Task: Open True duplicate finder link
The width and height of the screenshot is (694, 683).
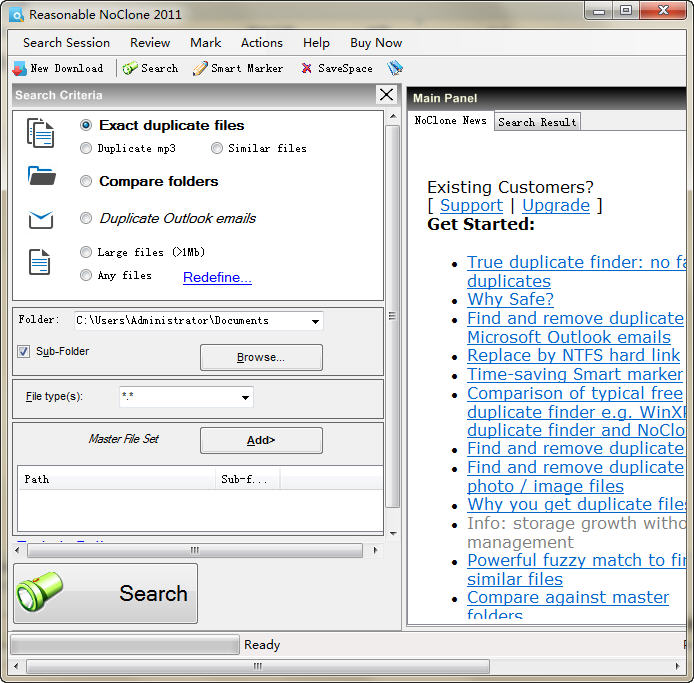Action: click(x=576, y=271)
